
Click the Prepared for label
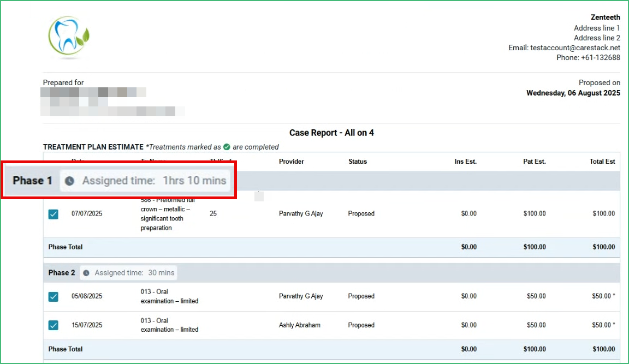63,82
